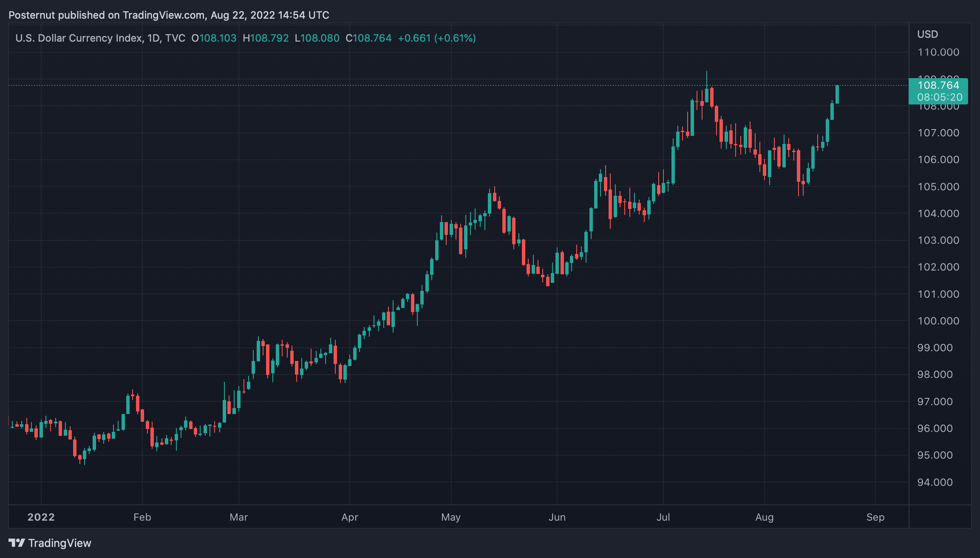Click the high value H108.792
Screen dimensions: 980x558
tap(266, 38)
